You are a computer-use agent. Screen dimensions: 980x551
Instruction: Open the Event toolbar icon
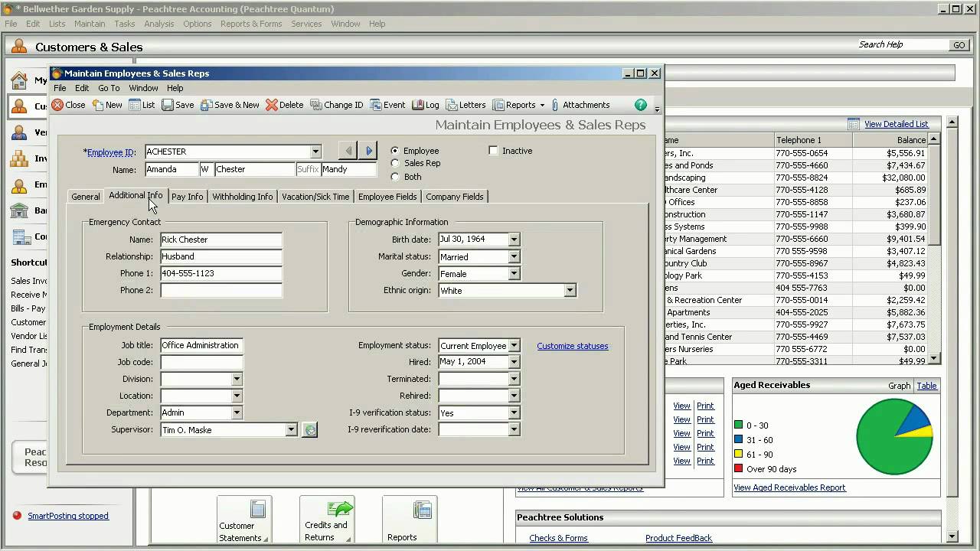pyautogui.click(x=375, y=105)
